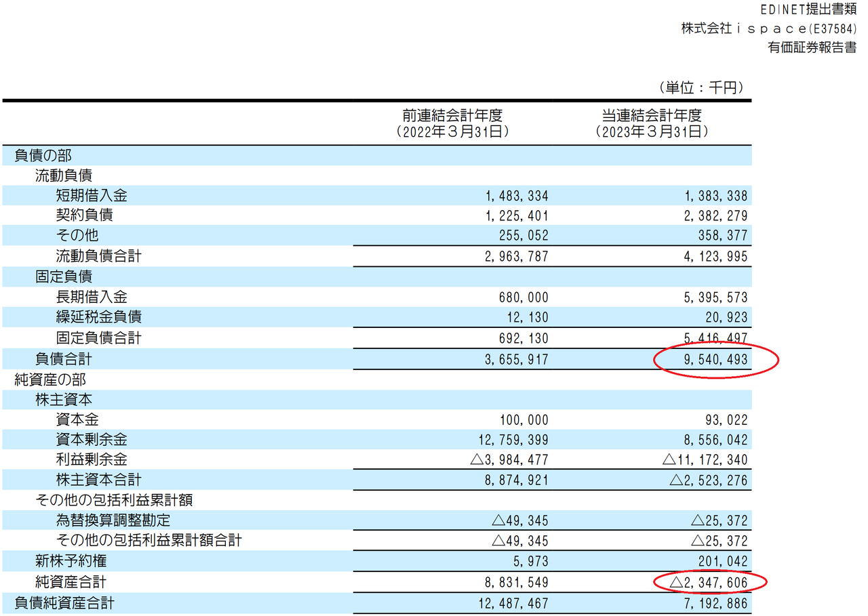This screenshot has height=616, width=868.
Task: Select the 資本剰余金 prior year value 12,759,399
Action: (513, 440)
